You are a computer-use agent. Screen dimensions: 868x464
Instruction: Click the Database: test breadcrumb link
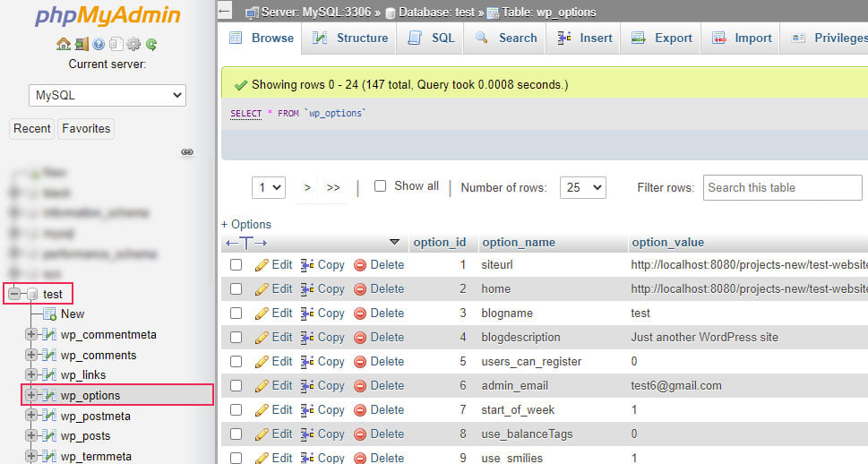click(436, 13)
